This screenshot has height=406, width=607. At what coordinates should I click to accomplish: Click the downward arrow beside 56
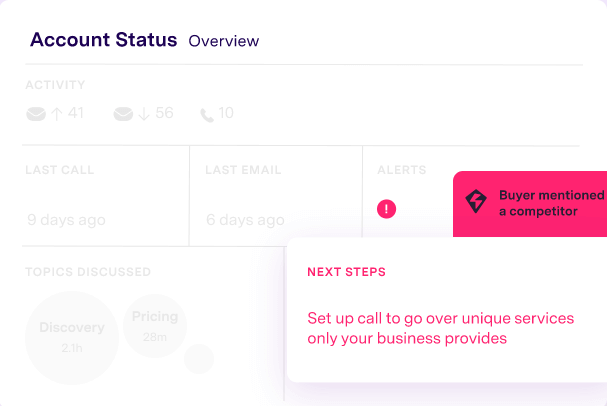144,114
